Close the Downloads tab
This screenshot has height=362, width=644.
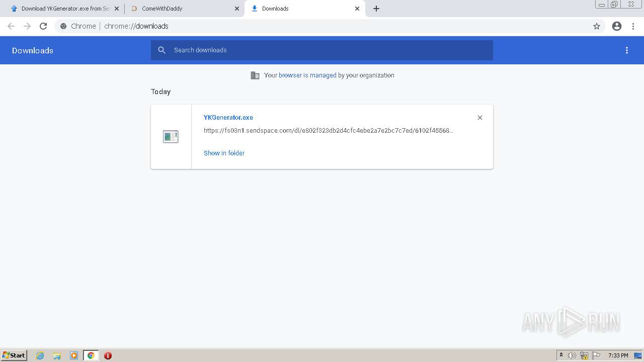click(357, 9)
